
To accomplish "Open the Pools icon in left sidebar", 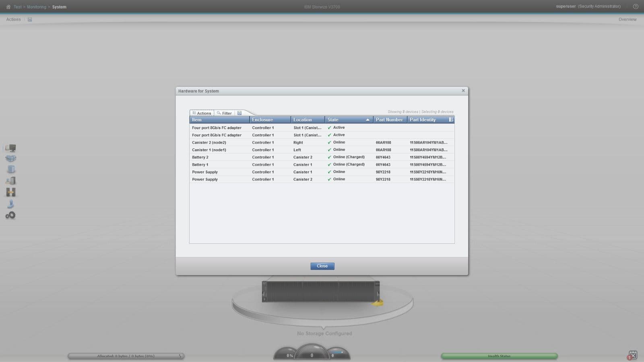I will [x=10, y=159].
